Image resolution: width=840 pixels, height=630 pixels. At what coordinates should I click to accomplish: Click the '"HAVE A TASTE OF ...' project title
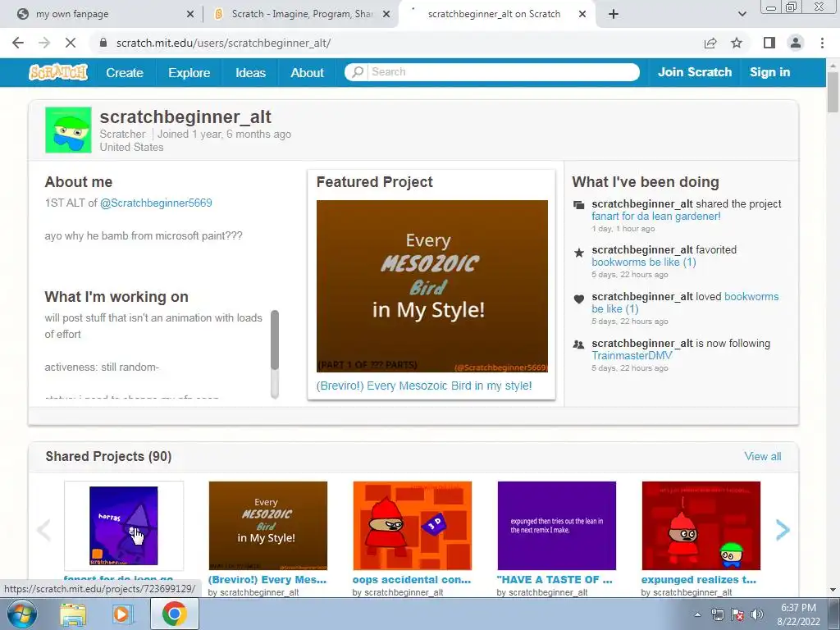pyautogui.click(x=554, y=580)
